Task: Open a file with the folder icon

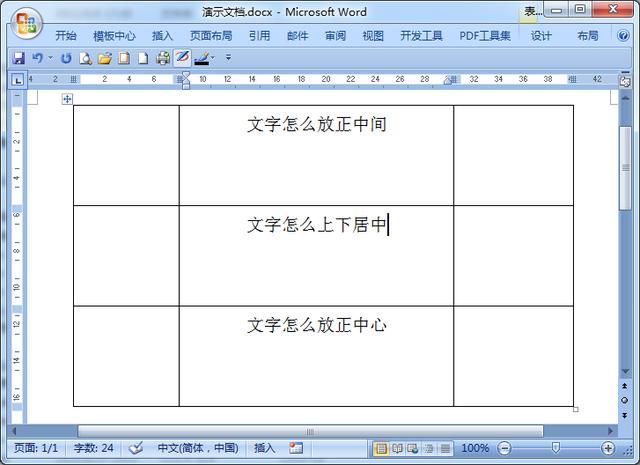Action: click(x=105, y=58)
